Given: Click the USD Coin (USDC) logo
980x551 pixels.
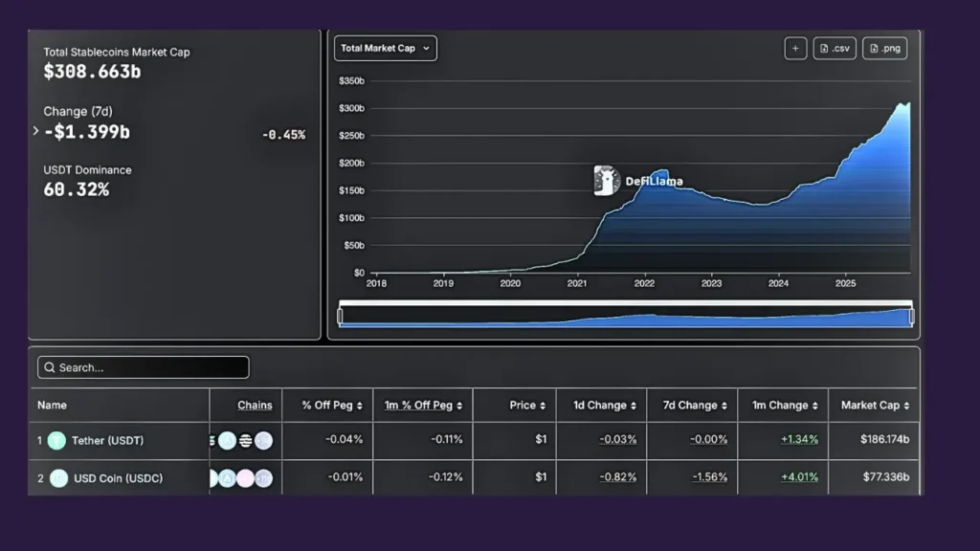Looking at the screenshot, I should pos(58,477).
